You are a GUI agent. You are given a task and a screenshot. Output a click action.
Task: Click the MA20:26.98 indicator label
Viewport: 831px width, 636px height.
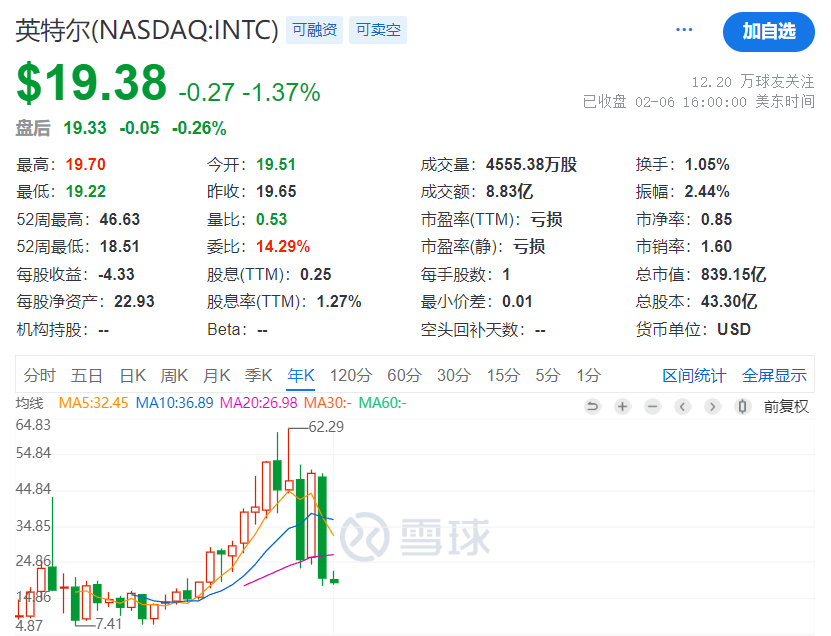(259, 403)
